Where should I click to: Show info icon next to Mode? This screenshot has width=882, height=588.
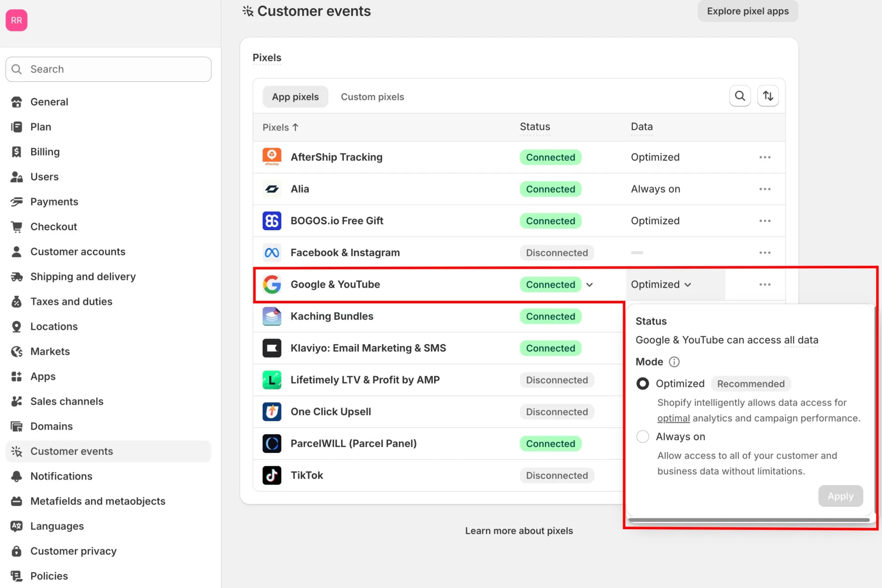pos(674,362)
